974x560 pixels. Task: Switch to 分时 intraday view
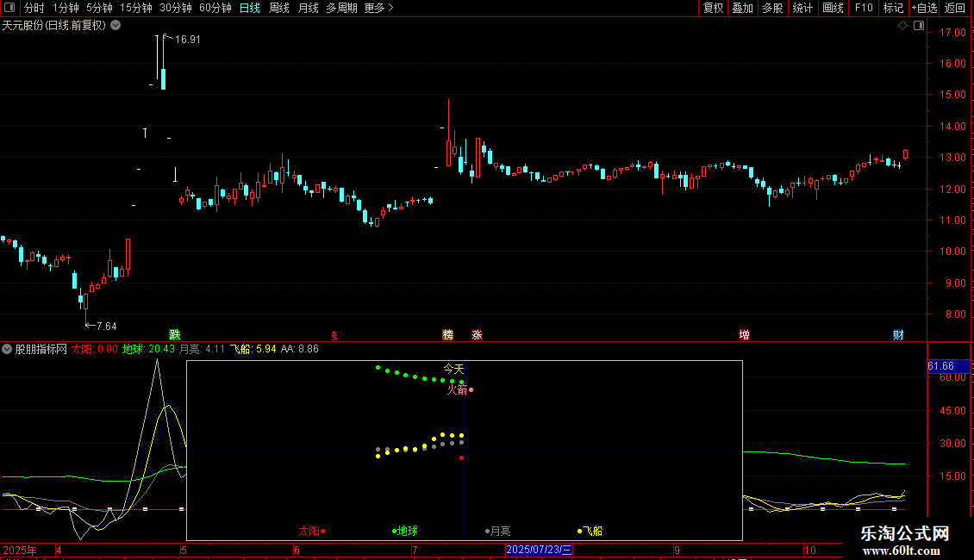pyautogui.click(x=34, y=8)
